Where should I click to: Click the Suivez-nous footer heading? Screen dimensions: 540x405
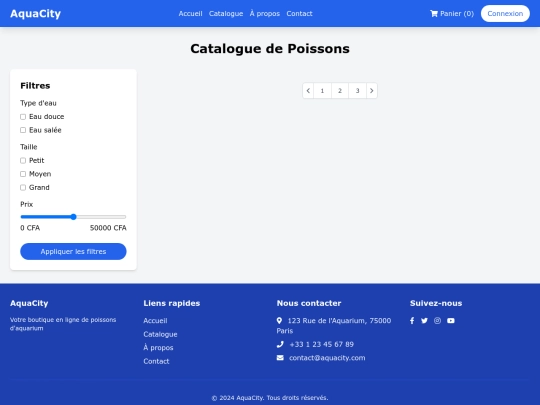click(x=436, y=303)
